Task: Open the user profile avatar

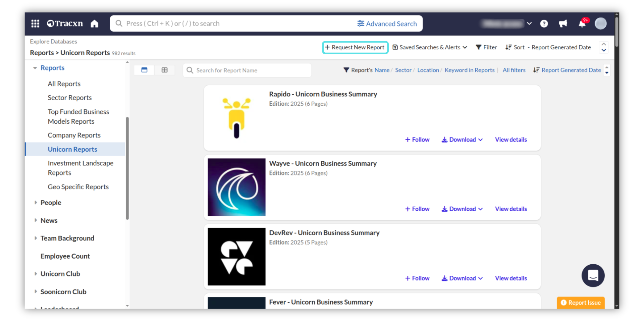Action: point(600,23)
